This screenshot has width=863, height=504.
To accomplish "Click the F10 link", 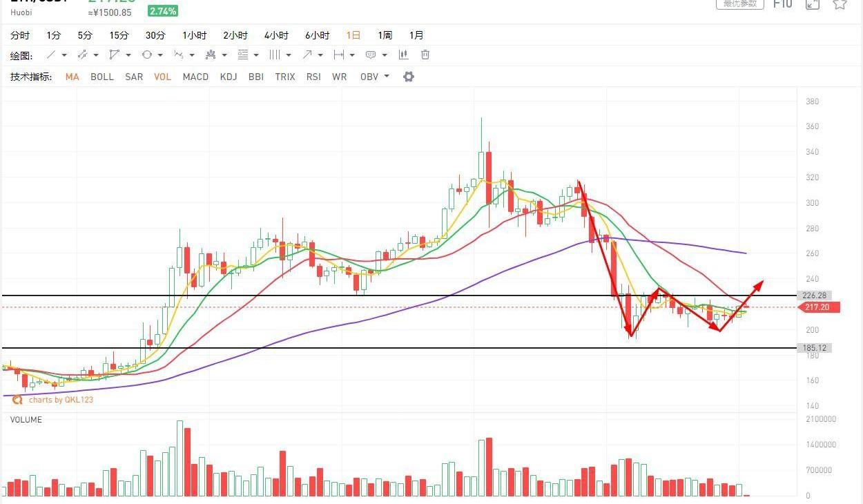I will tap(782, 4).
